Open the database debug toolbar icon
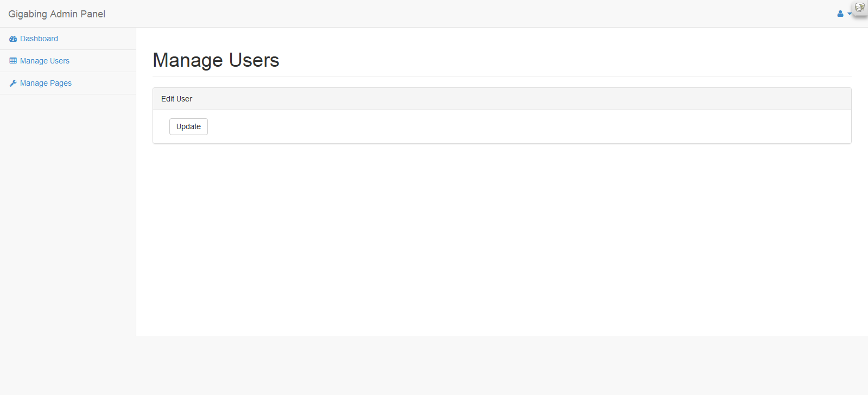Screen dimensions: 868x395 pos(859,8)
